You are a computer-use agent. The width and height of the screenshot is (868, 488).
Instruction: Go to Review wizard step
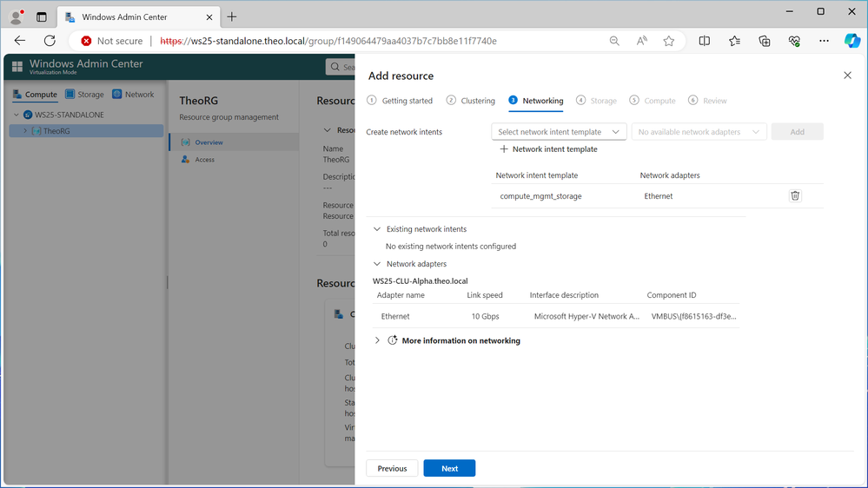click(x=707, y=101)
